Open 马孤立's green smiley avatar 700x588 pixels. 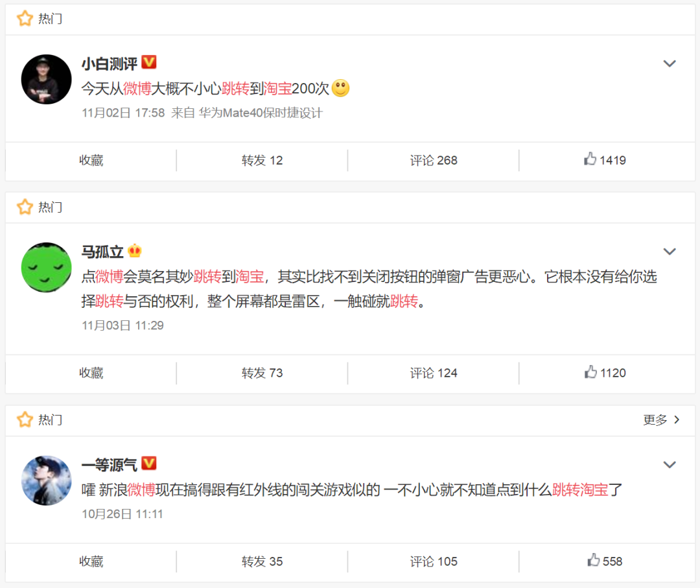pos(47,268)
